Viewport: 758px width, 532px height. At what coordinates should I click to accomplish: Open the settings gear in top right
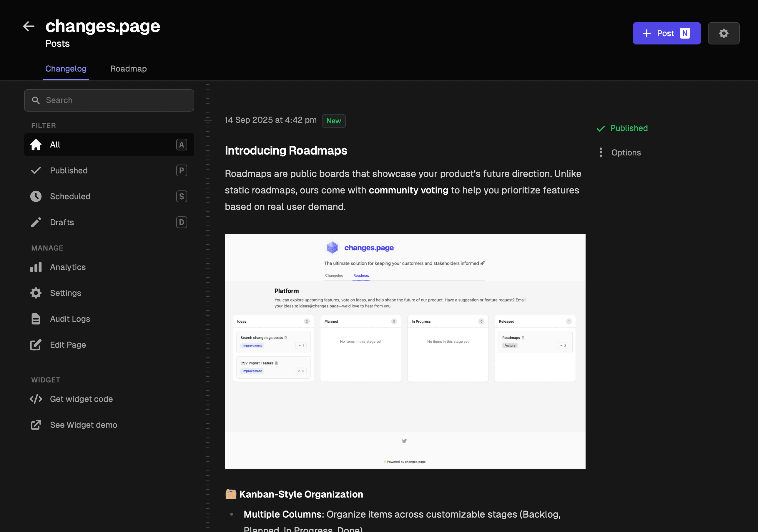click(724, 33)
